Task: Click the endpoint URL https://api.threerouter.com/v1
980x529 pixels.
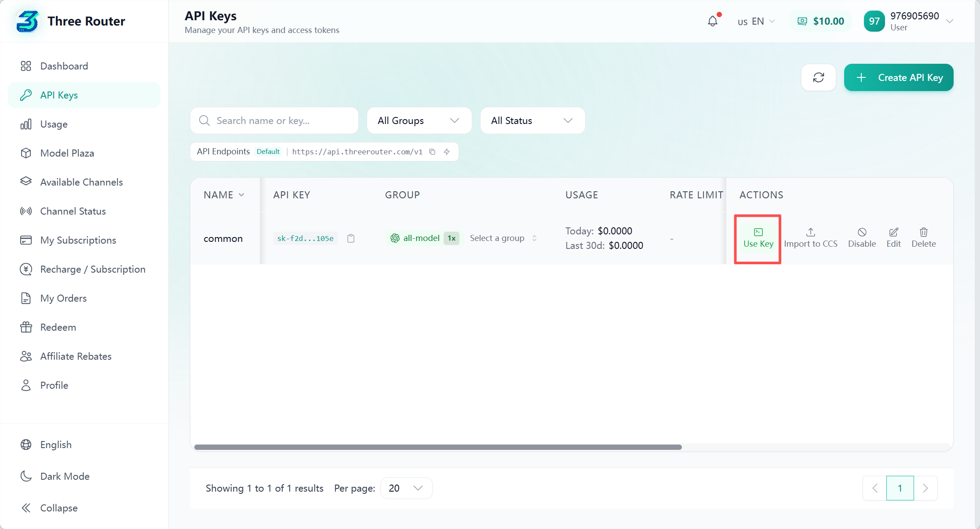Action: click(x=357, y=152)
